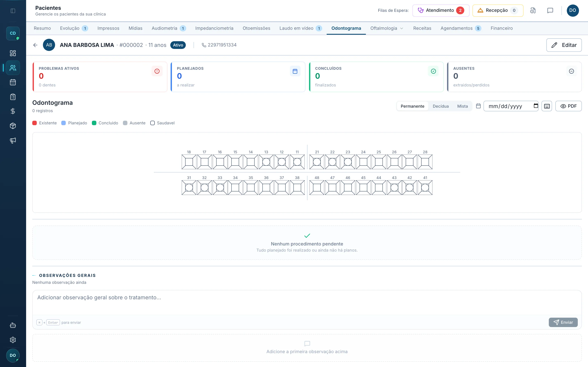Switch dentition to Decídua
The image size is (588, 367).
tap(441, 106)
